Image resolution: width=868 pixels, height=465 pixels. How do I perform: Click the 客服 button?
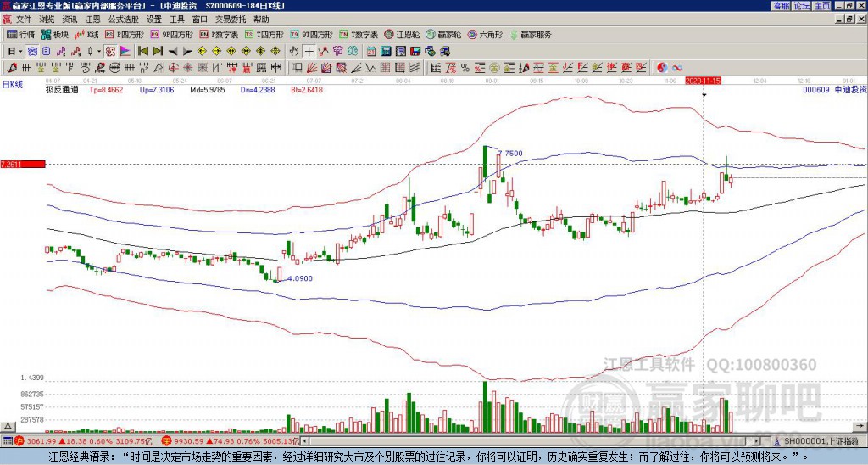781,6
